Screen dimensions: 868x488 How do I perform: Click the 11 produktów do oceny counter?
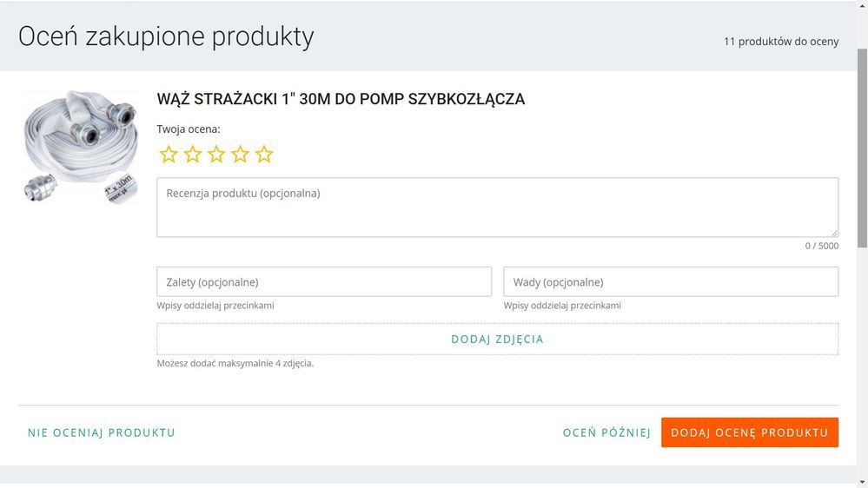(x=781, y=42)
